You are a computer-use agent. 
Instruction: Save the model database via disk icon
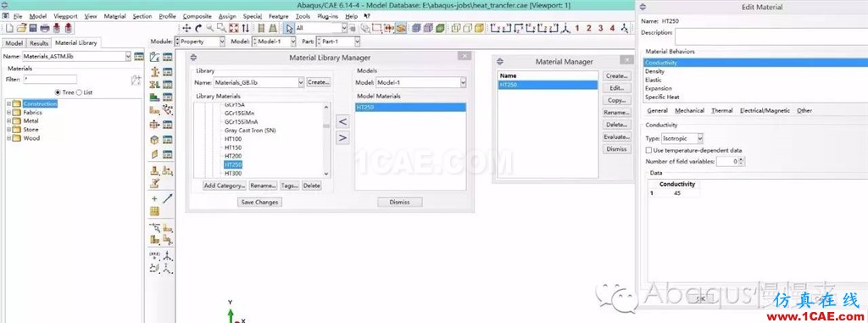tap(33, 28)
